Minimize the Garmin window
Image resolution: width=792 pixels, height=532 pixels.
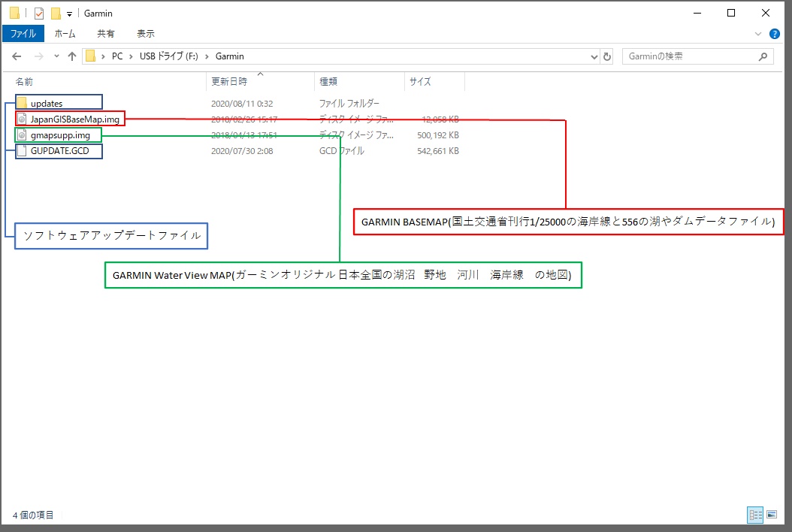697,13
